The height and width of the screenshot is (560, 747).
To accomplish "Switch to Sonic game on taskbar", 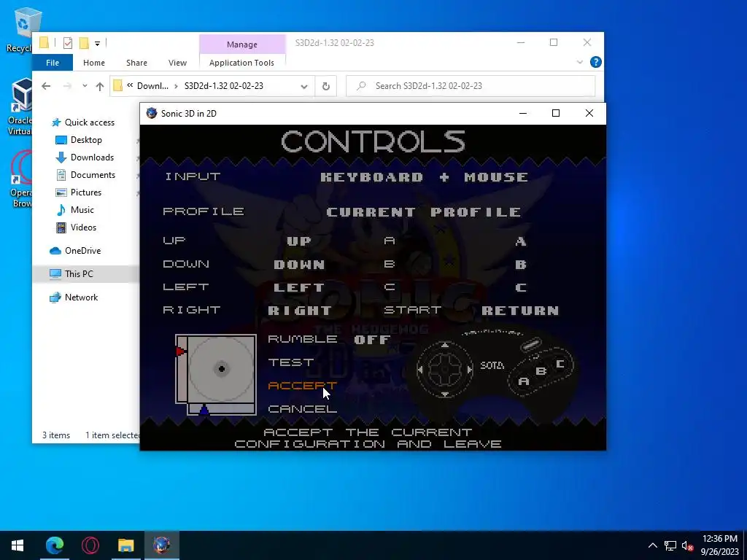I will [x=161, y=545].
